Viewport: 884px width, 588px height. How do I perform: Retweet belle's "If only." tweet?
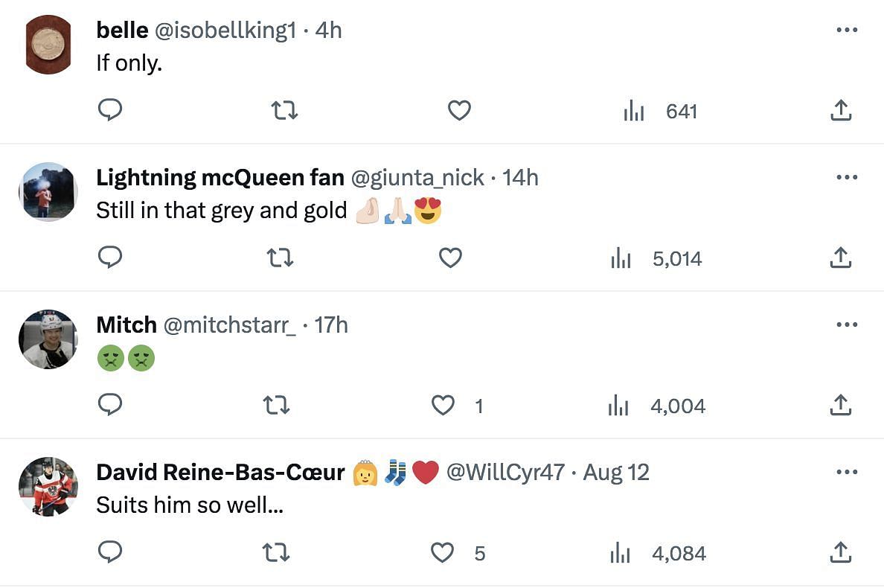[x=284, y=111]
